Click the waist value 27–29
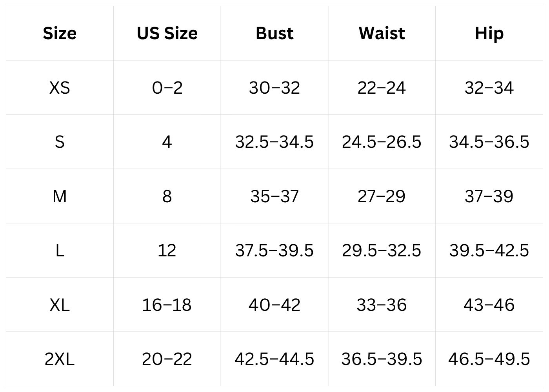Viewport: 549px width, 392px height. (382, 196)
